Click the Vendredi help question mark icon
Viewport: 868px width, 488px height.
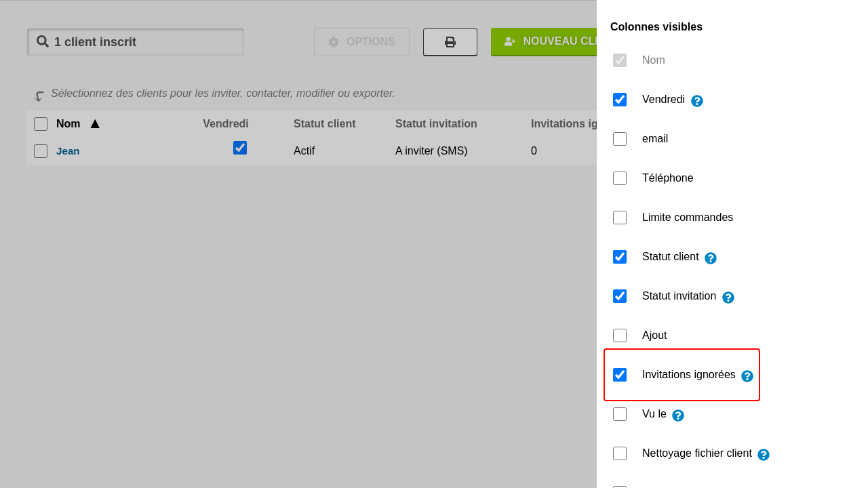click(x=697, y=101)
